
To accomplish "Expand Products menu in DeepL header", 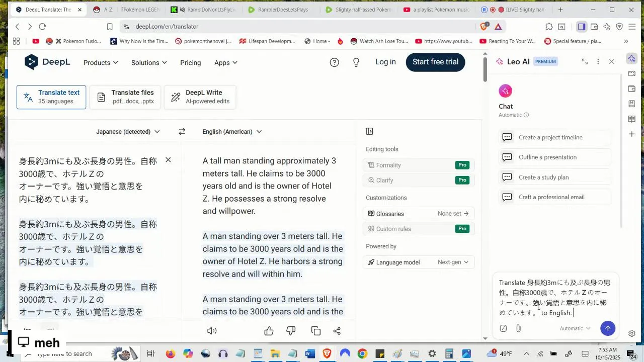I will (101, 63).
